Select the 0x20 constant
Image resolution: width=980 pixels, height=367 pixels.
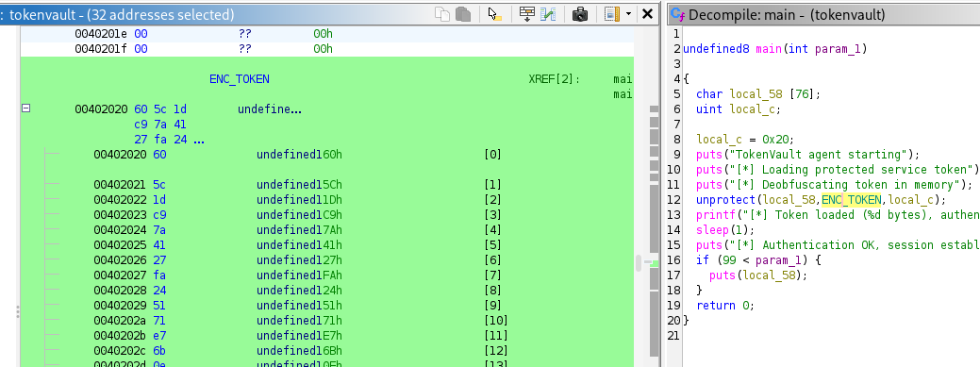coord(775,140)
